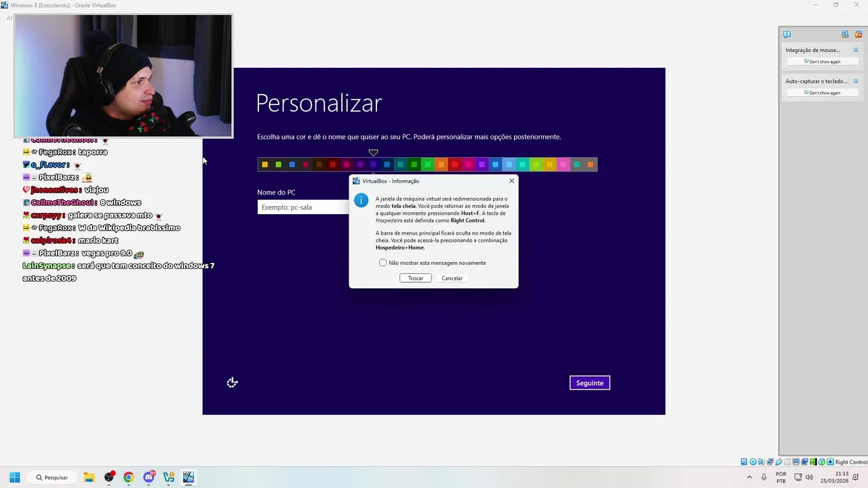Switch the POR PTB input language
This screenshot has height=488, width=868.
[x=781, y=477]
